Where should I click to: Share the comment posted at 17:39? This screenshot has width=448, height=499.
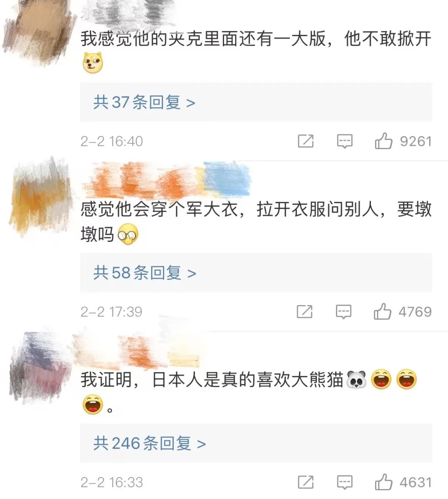coord(304,312)
